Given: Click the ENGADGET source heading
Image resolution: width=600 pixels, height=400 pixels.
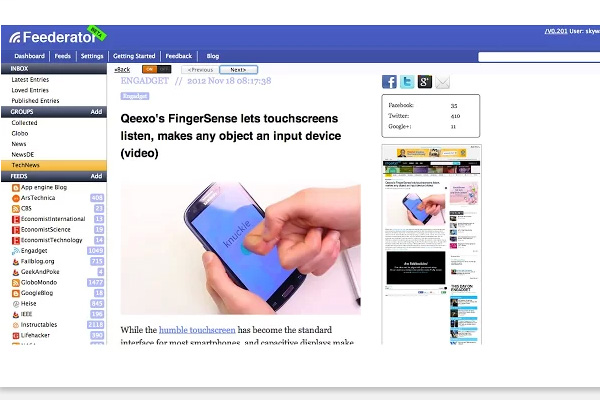Looking at the screenshot, I should tap(145, 81).
